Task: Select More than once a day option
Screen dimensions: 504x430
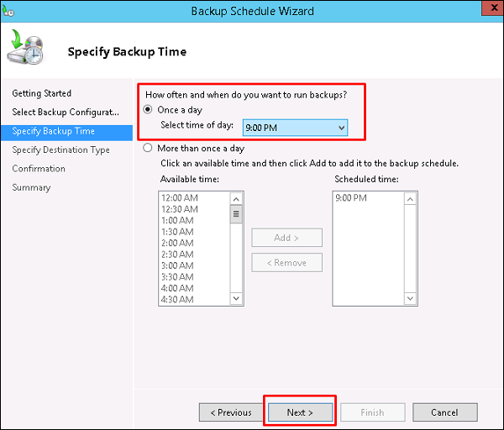Action: (150, 148)
